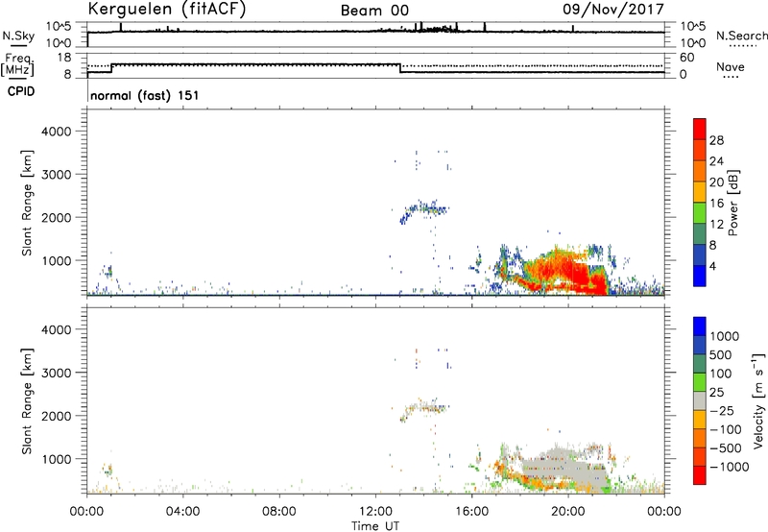
Task: Click the '16' power colorbar tick label
Action: click(716, 204)
